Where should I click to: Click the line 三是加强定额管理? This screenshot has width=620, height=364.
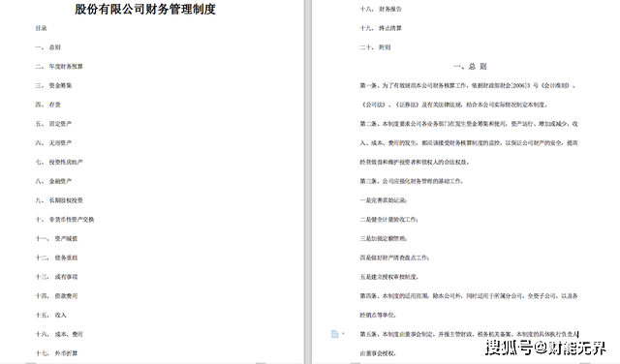[384, 238]
